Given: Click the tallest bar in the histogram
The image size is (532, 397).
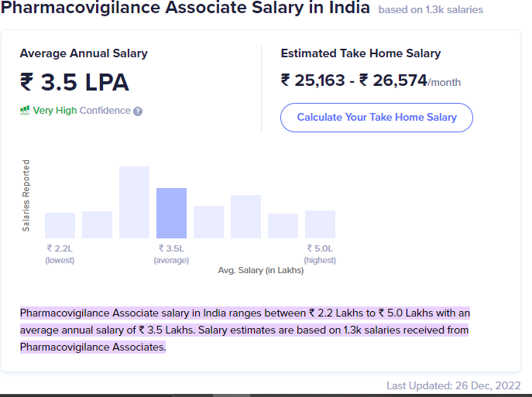Looking at the screenshot, I should [x=135, y=202].
